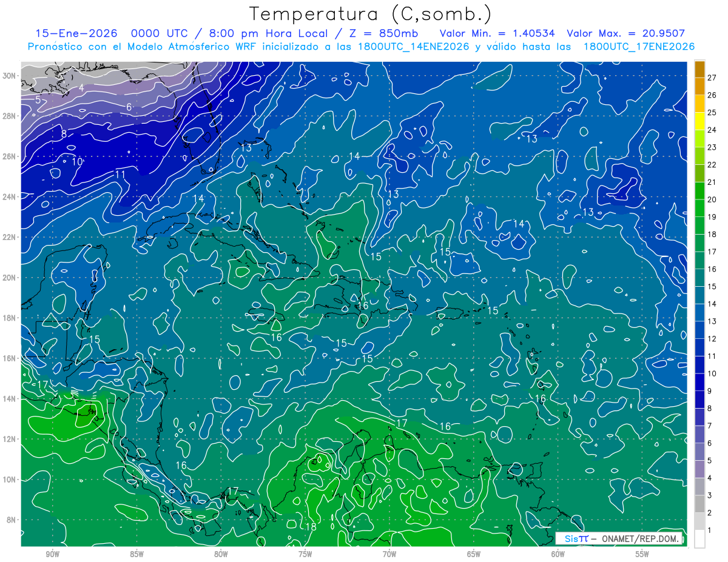The width and height of the screenshot is (728, 562).
Task: Click the yellow legend band between 24 and 25
Action: point(700,121)
